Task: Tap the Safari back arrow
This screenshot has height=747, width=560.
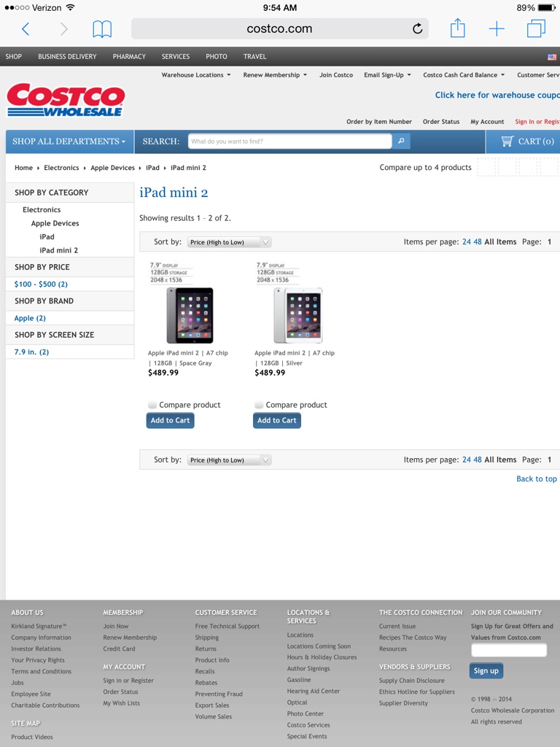Action: [x=26, y=29]
